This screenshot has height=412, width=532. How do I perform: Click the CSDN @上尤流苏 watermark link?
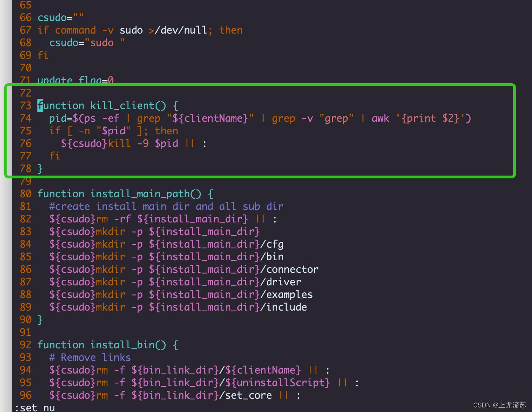499,405
